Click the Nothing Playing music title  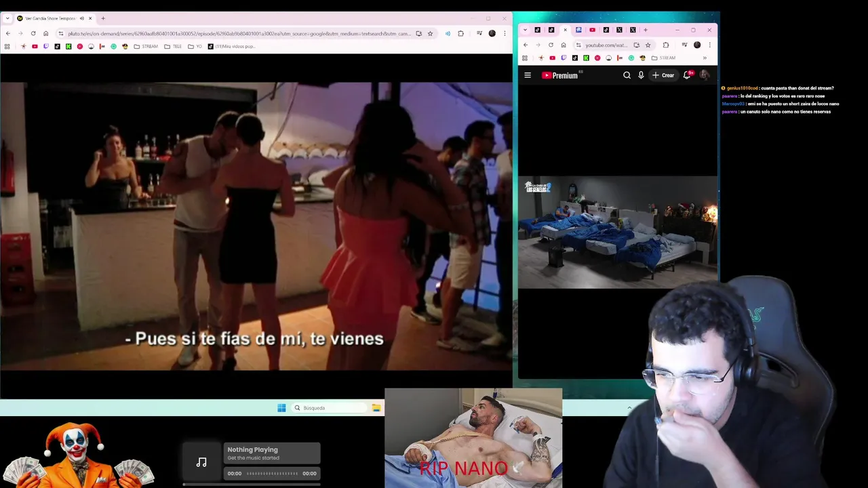point(252,449)
